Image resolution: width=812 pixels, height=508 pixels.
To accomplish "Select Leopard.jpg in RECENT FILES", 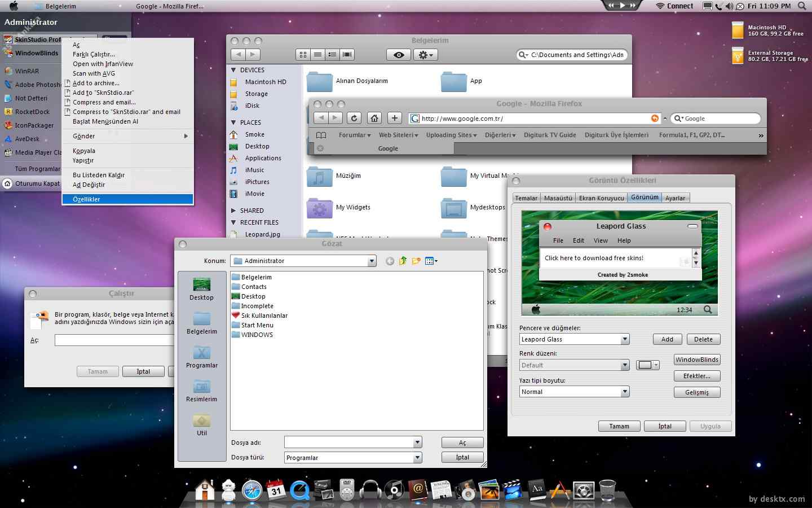I will [x=262, y=234].
